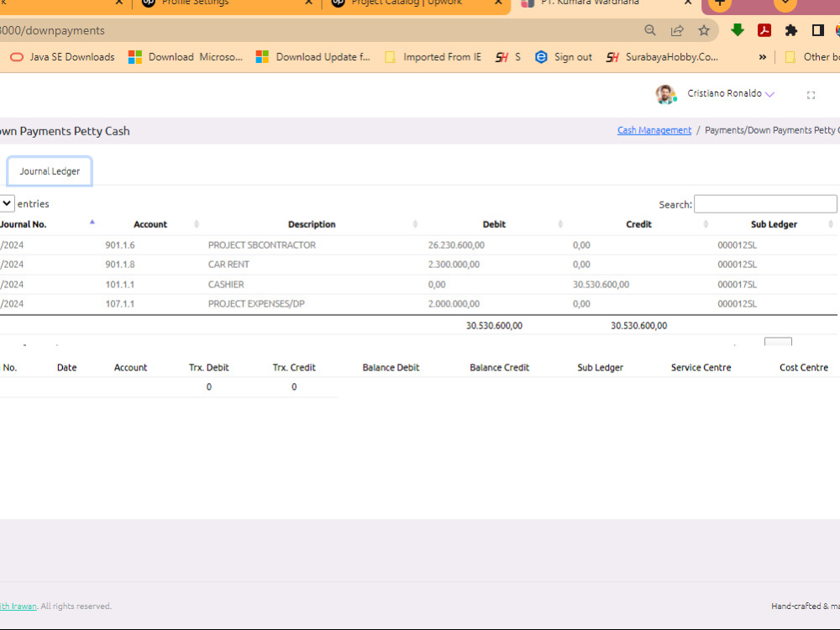Click account 901.1.8 cell
Image resolution: width=840 pixels, height=630 pixels.
(x=120, y=265)
